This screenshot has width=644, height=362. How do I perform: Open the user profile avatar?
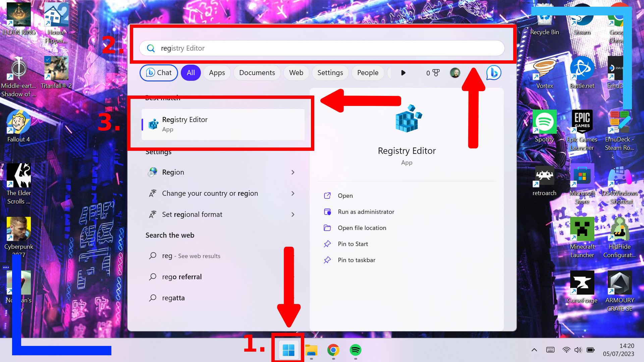[x=455, y=73]
